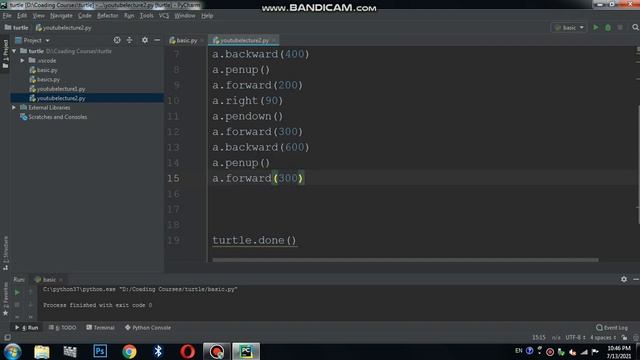Click the read-only lock icon in status bar

624,338
